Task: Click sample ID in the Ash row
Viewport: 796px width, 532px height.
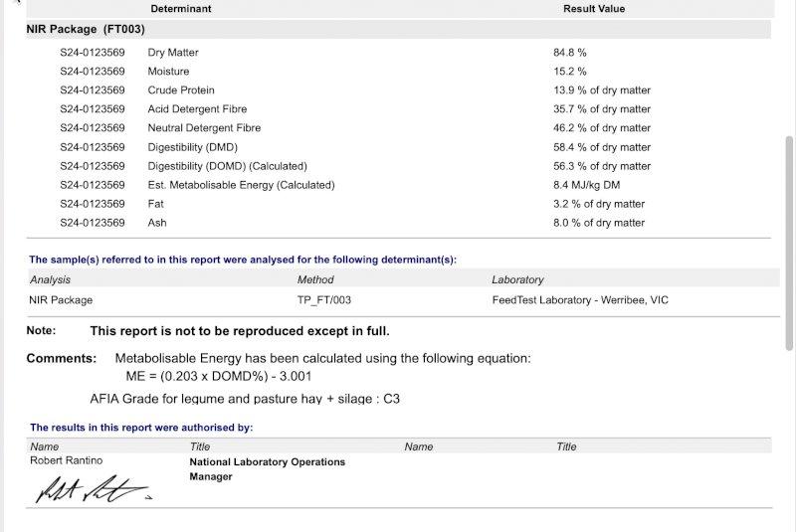Action: [93, 222]
